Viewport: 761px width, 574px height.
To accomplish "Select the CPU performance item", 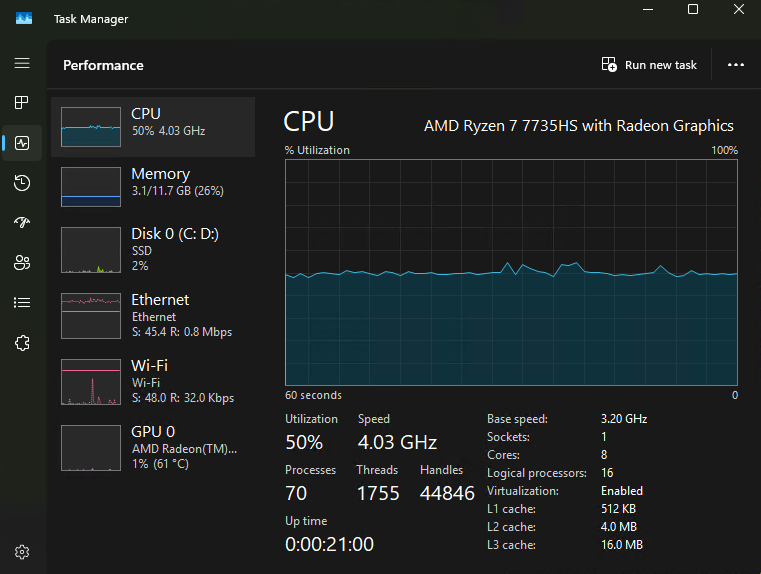I will pyautogui.click(x=153, y=127).
